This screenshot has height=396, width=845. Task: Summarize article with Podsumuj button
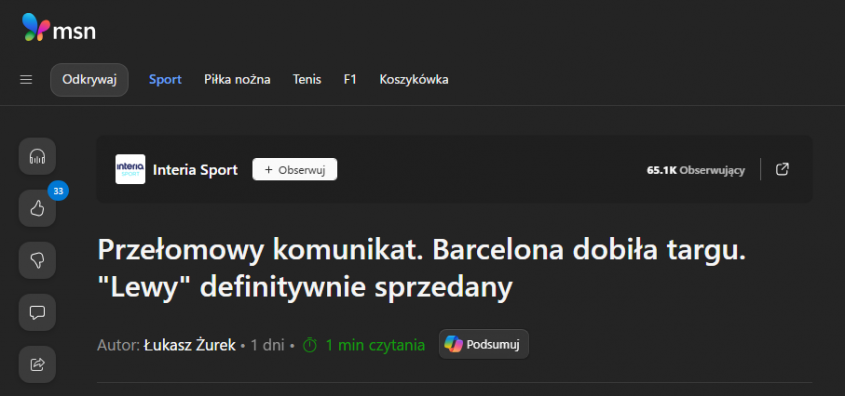pos(483,344)
